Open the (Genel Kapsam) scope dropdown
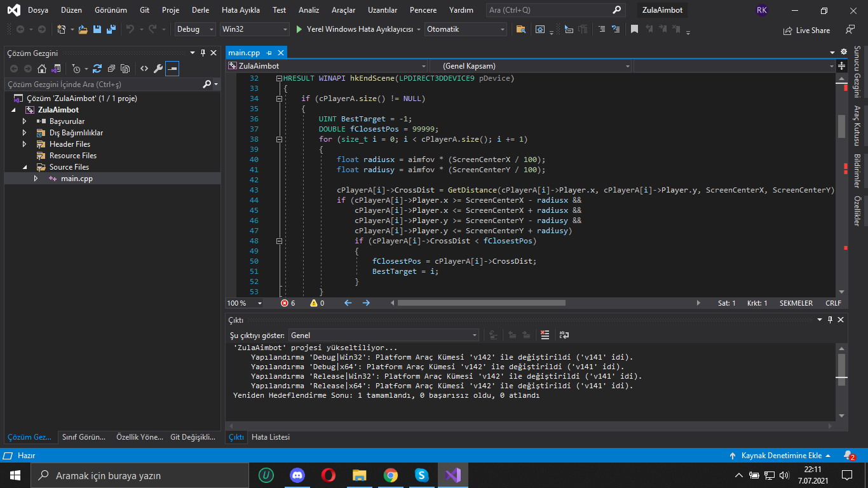This screenshot has height=488, width=868. [531, 65]
